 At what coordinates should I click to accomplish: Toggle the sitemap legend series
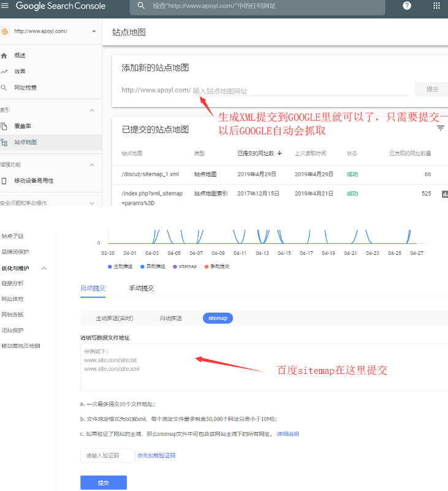[184, 267]
